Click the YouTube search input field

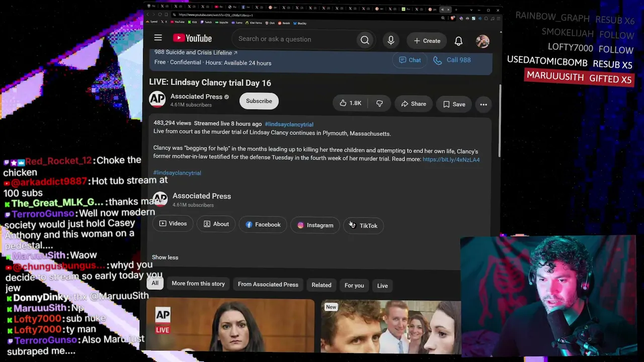294,39
